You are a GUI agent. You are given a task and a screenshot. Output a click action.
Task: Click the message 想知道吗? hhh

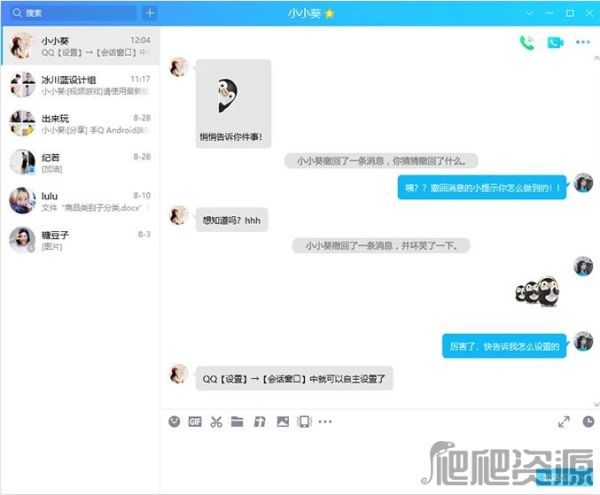[232, 220]
